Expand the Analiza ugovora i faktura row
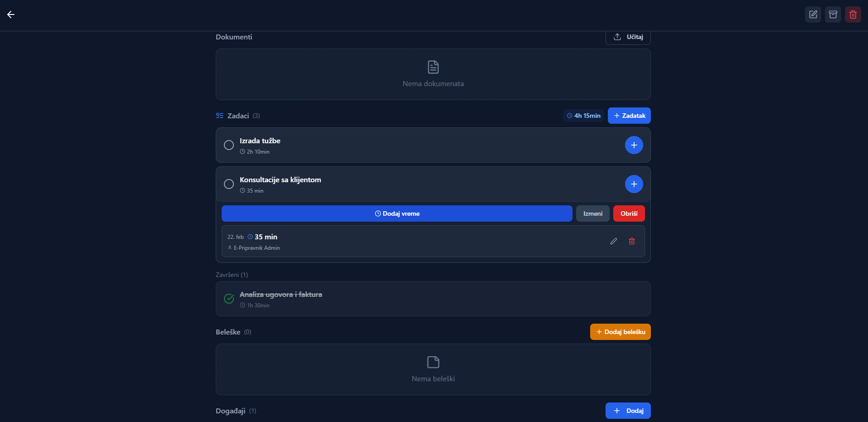The height and width of the screenshot is (422, 868). pos(408,299)
